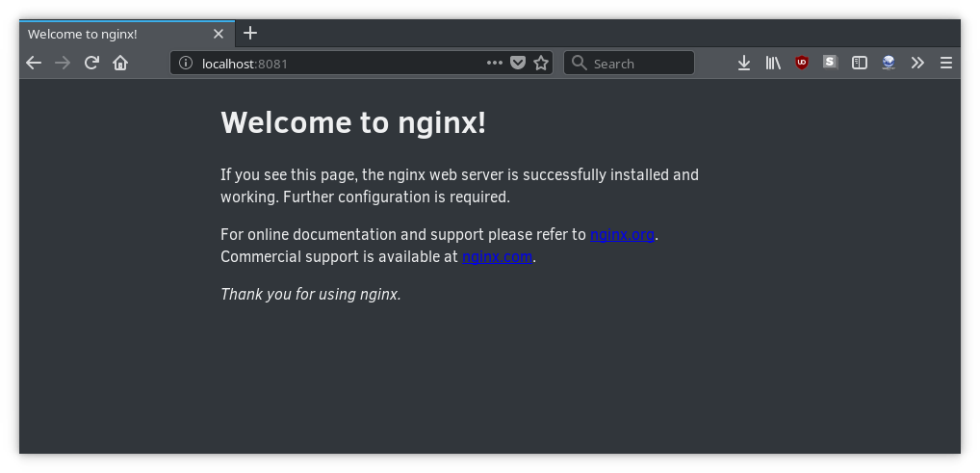Screen dimensions: 980x473
Task: Open the Library menu
Action: (x=773, y=63)
